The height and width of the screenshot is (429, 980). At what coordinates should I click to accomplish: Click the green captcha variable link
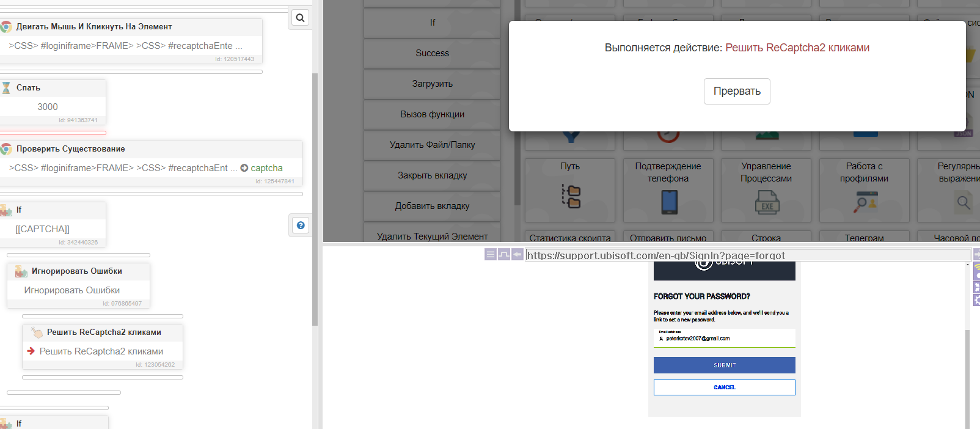tap(266, 168)
